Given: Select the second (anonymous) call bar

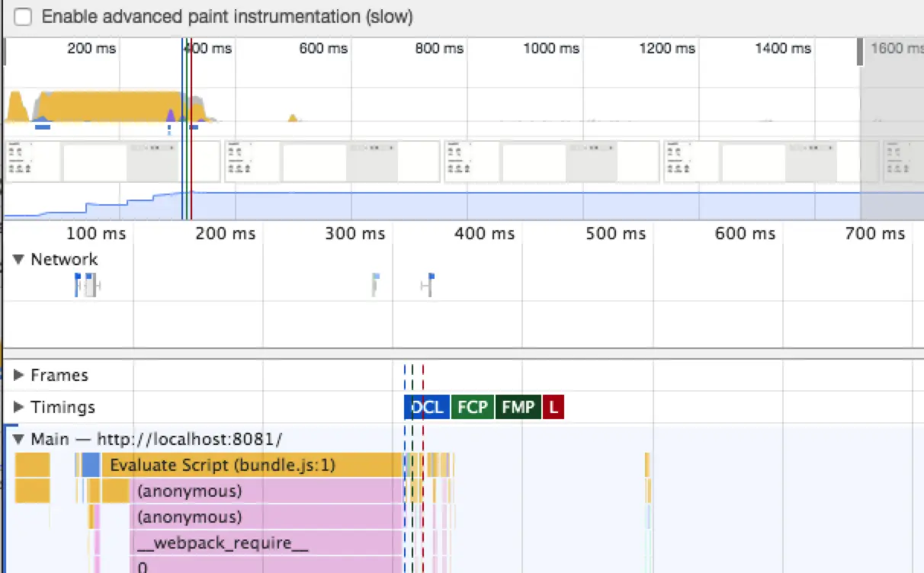Looking at the screenshot, I should tap(266, 517).
